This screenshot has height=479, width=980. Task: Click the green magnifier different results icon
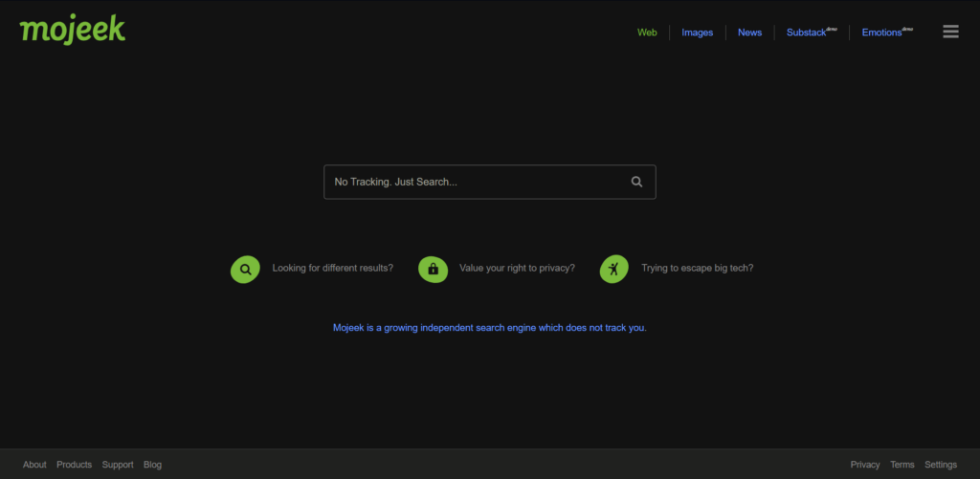click(245, 270)
